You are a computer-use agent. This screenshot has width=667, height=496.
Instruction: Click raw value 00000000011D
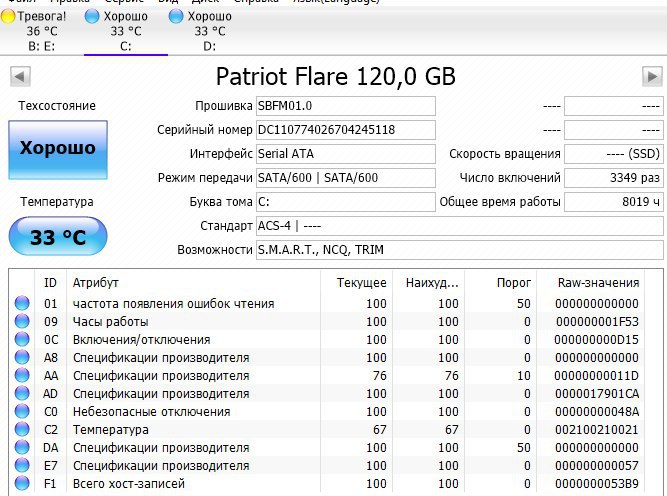click(x=596, y=376)
